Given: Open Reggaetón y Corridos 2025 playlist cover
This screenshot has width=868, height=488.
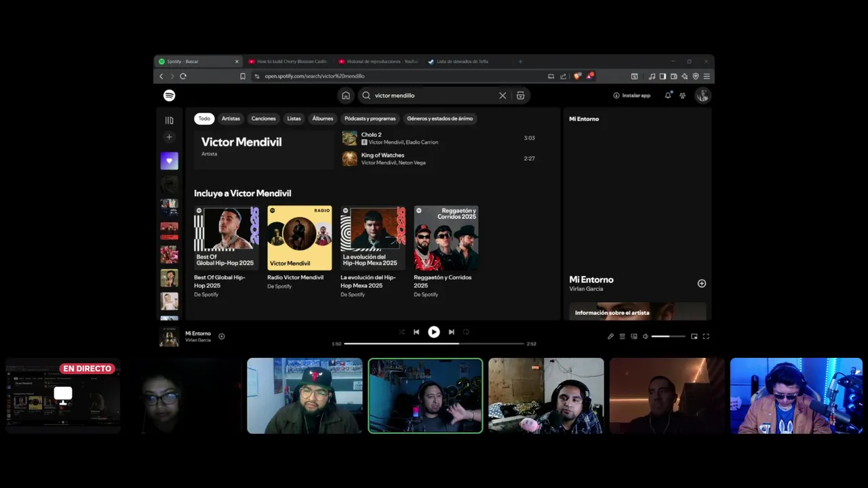Looking at the screenshot, I should [x=446, y=238].
